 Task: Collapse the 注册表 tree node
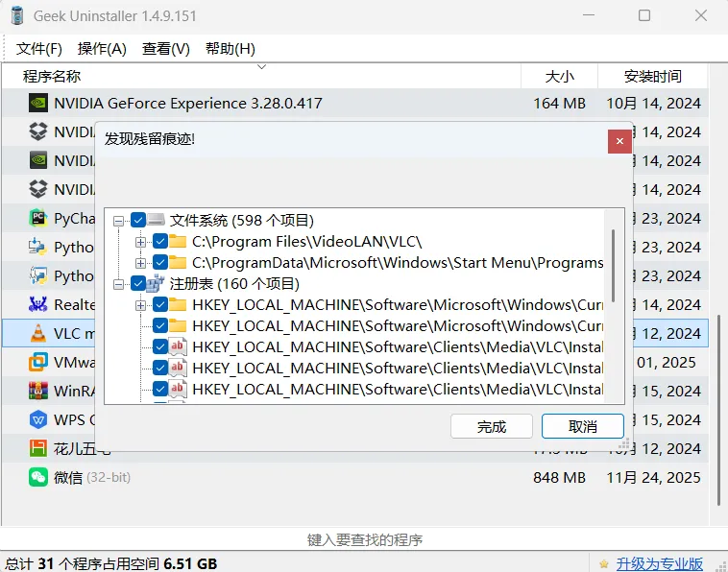118,284
